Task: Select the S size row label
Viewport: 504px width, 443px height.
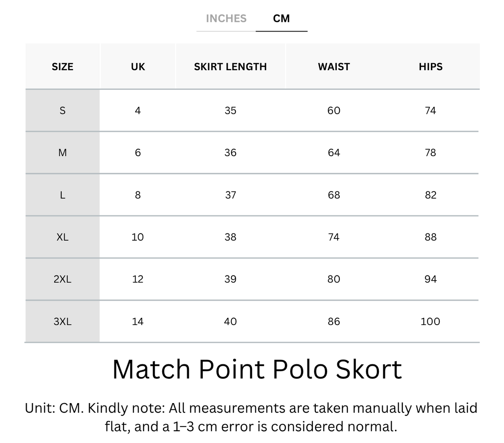Action: pos(63,110)
